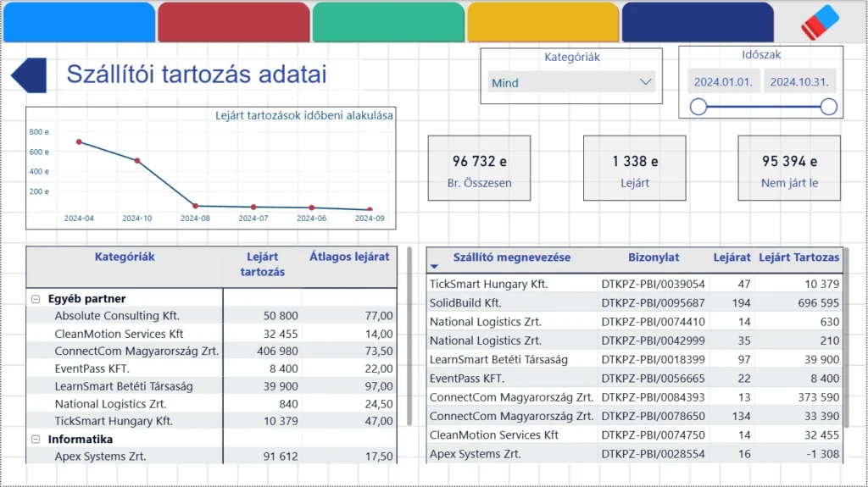
Task: Click the eraser clear-filters icon
Action: (x=819, y=22)
